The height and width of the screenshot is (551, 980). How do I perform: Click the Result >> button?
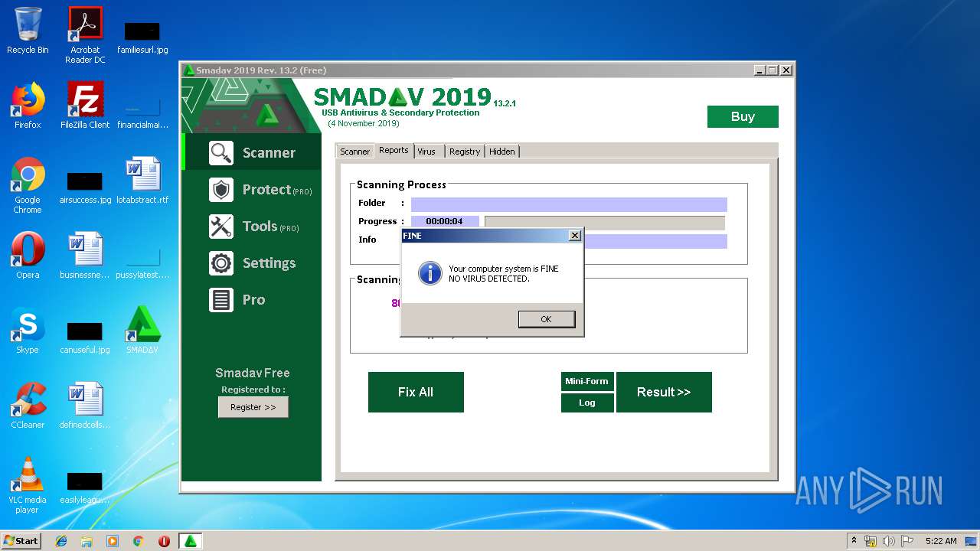point(664,392)
